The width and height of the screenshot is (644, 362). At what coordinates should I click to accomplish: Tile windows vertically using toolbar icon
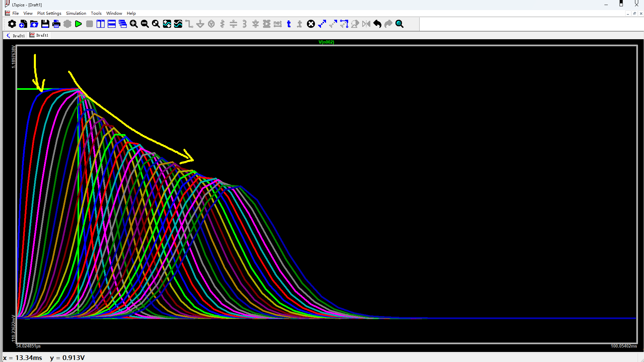point(100,24)
